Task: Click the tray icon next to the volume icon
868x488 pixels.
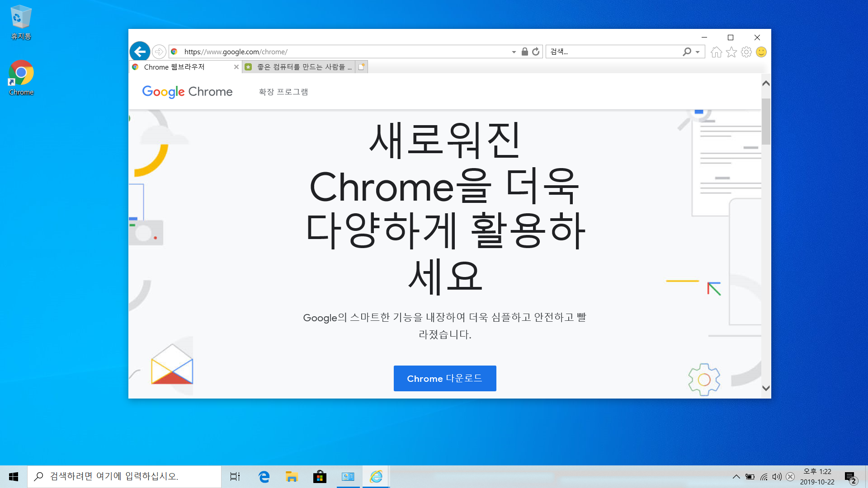Action: 790,477
